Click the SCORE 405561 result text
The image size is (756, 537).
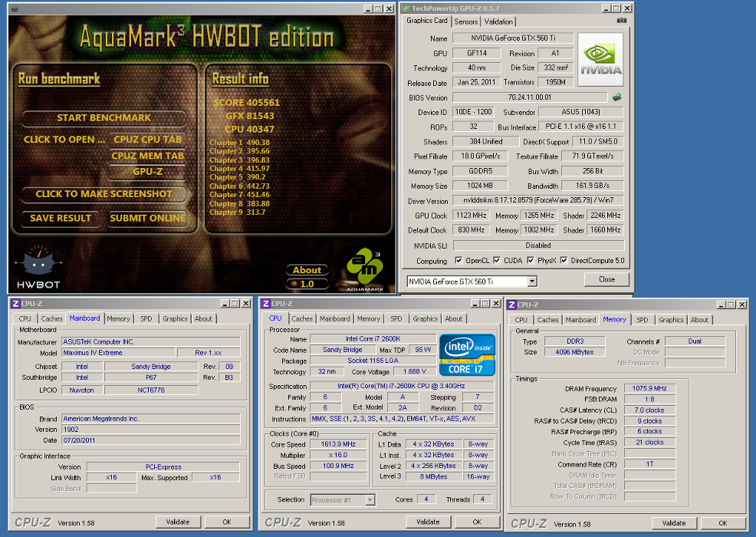[246, 103]
